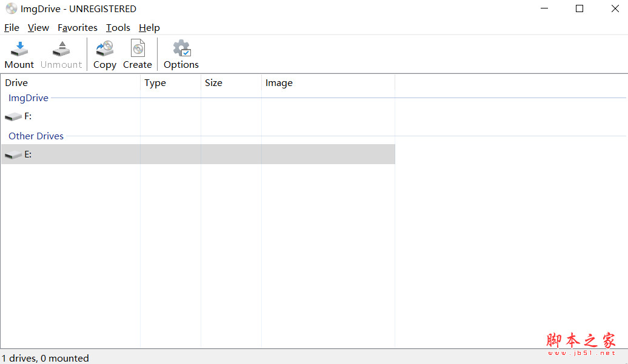Open the Tools menu
Image resolution: width=628 pixels, height=364 pixels.
tap(118, 28)
